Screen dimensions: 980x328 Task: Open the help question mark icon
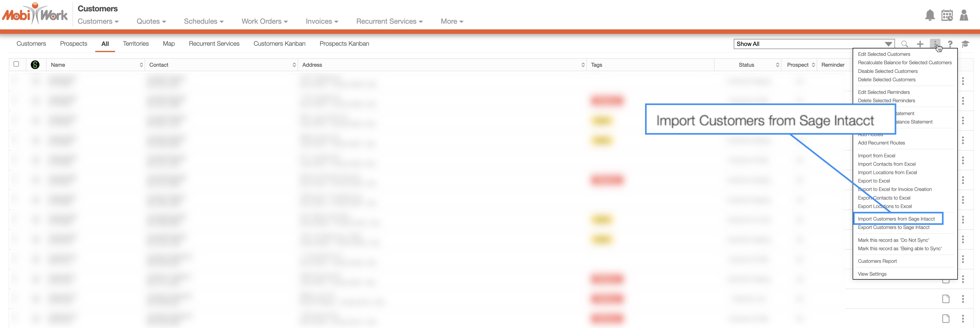point(950,44)
